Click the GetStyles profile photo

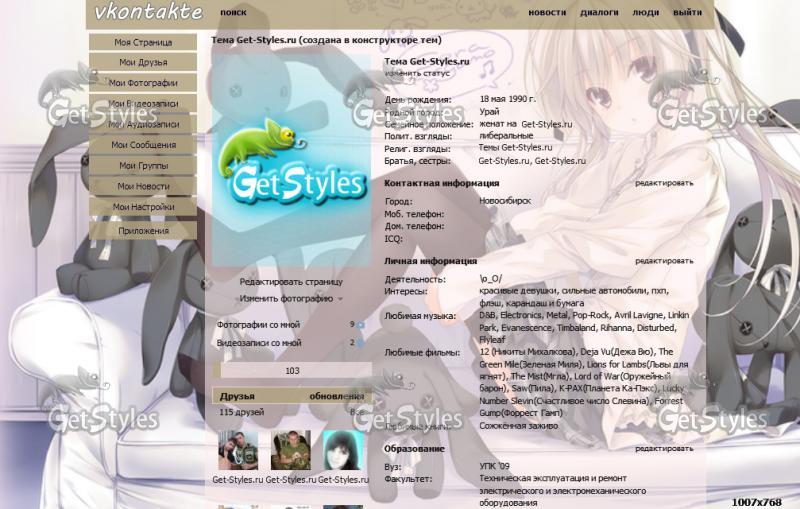pos(291,161)
